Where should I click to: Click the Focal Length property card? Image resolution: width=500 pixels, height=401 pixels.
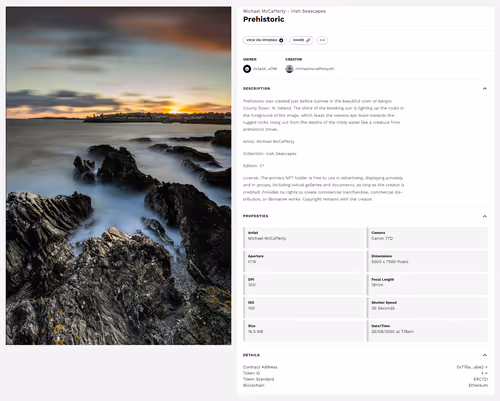click(427, 284)
